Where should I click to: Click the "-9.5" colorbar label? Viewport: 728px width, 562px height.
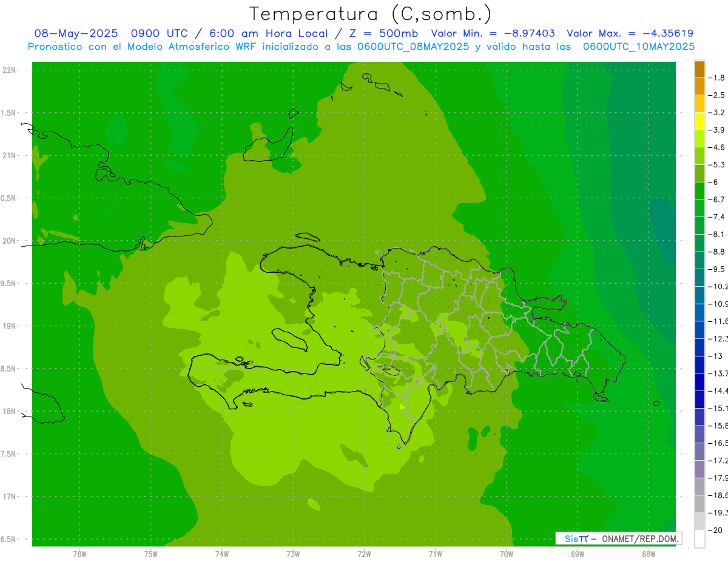pos(717,269)
